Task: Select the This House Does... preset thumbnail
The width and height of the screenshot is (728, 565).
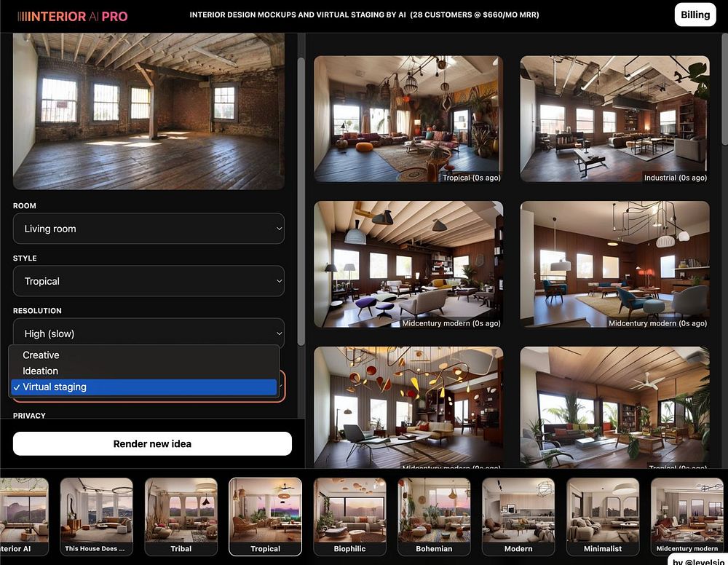Action: coord(97,517)
